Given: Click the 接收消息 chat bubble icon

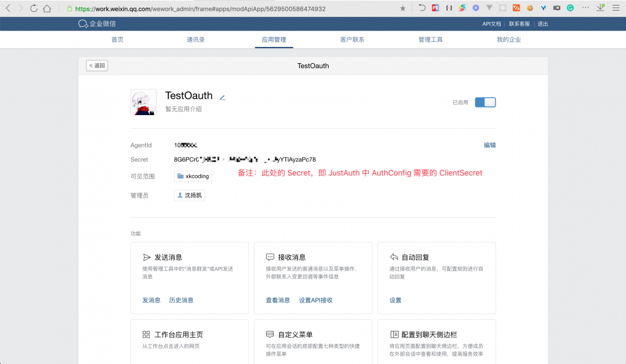Looking at the screenshot, I should click(x=270, y=256).
